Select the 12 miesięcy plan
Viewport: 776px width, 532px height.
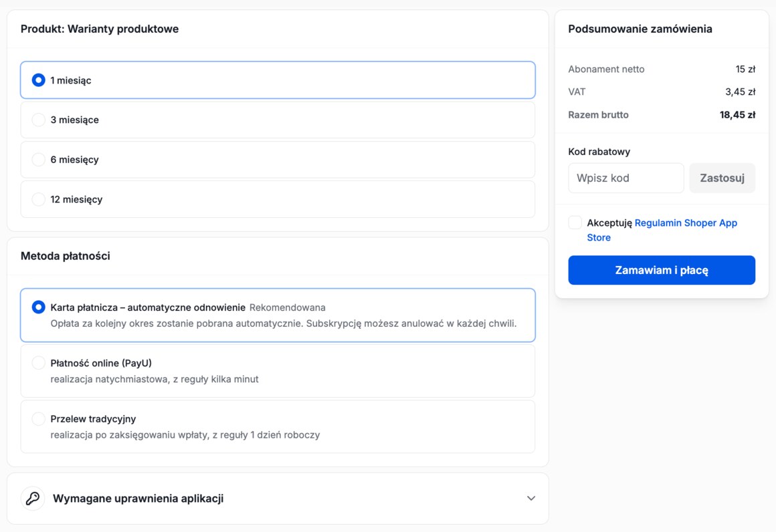(x=278, y=199)
